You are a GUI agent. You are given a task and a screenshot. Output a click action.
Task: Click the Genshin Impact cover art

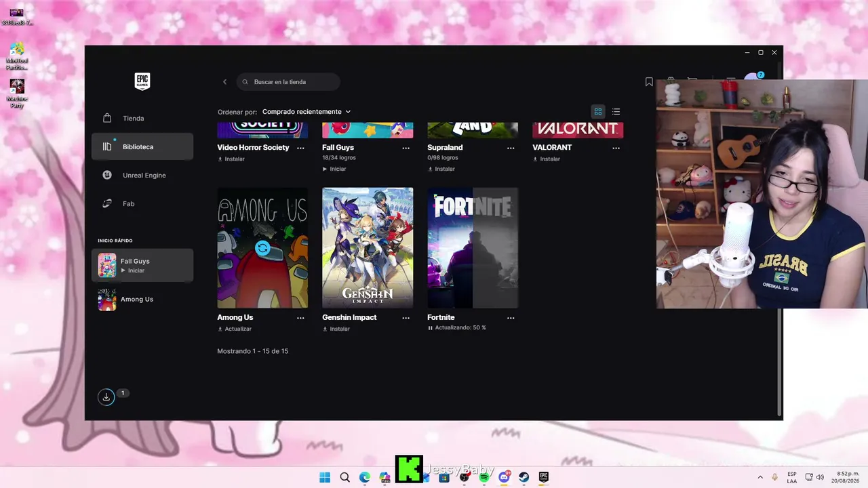click(x=368, y=248)
